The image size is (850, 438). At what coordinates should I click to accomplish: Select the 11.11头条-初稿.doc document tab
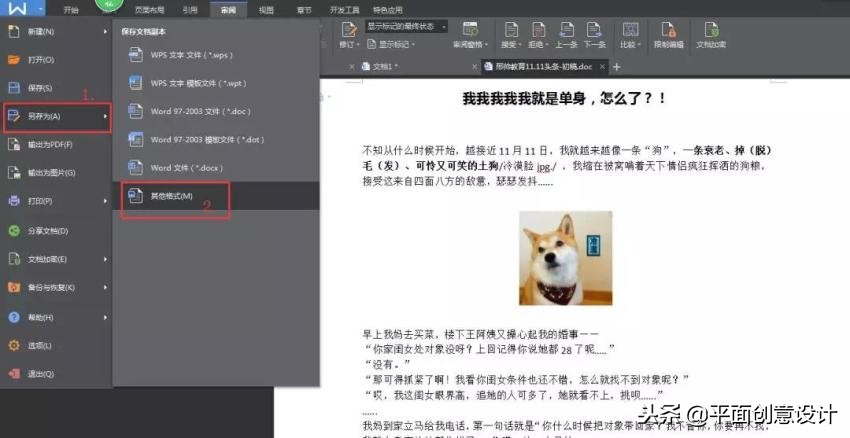pos(544,67)
